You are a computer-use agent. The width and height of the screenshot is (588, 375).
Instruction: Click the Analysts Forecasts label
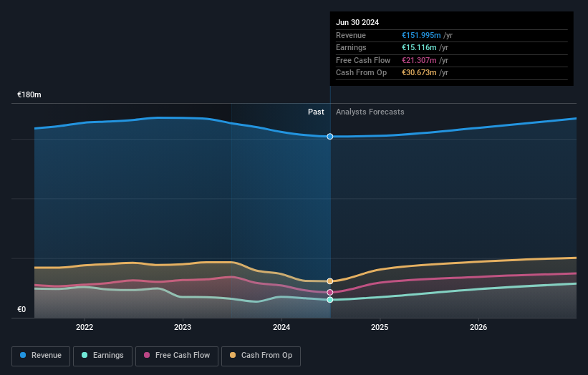[370, 112]
